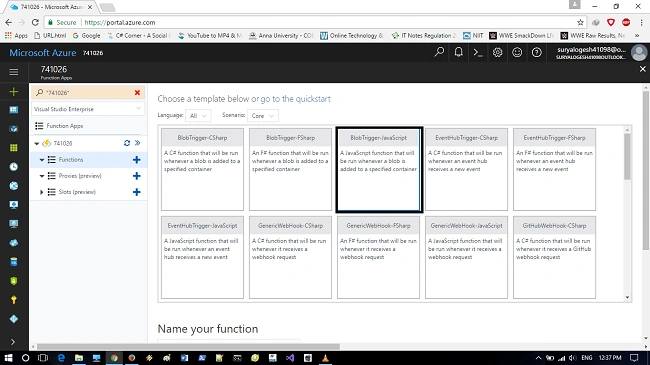Open File Explorer in taskbar
Screen dimensions: 650x365
click(79, 358)
